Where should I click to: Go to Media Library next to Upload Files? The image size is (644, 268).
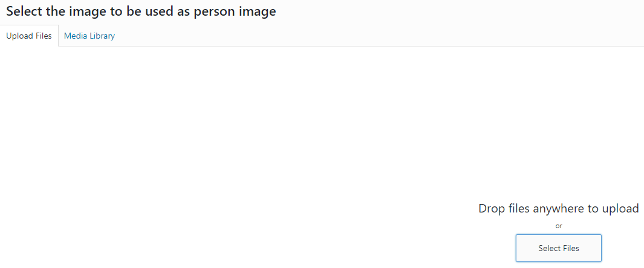[89, 36]
